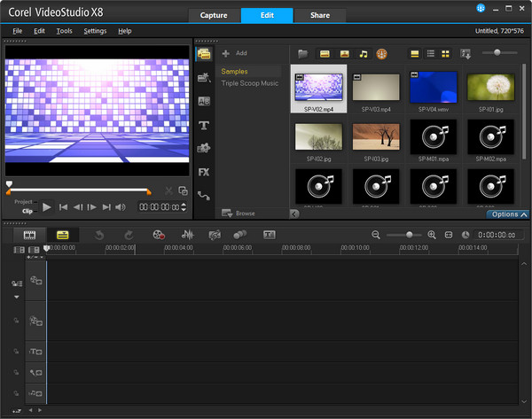This screenshot has width=532, height=419.
Task: Open the Sound Mixer tool
Action: pos(188,235)
